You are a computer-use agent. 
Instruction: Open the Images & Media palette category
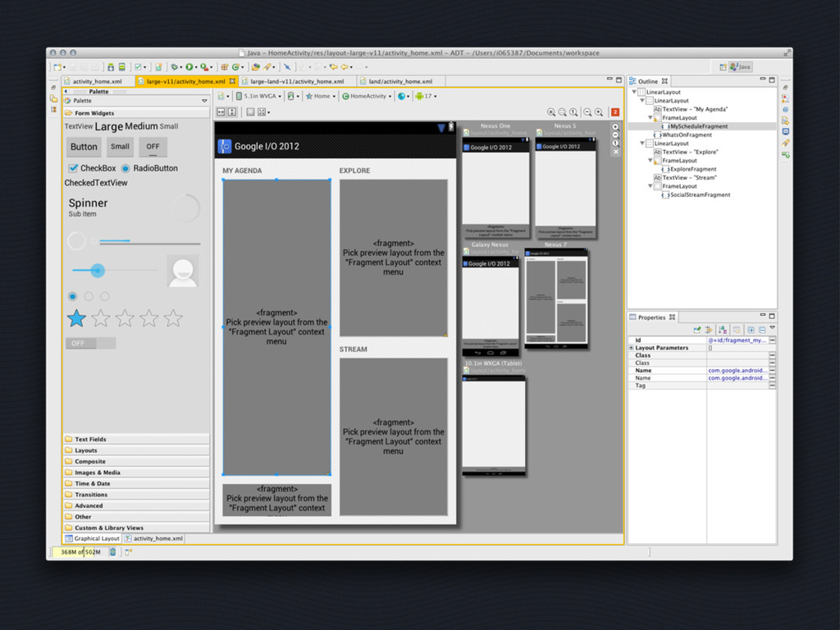(x=136, y=472)
